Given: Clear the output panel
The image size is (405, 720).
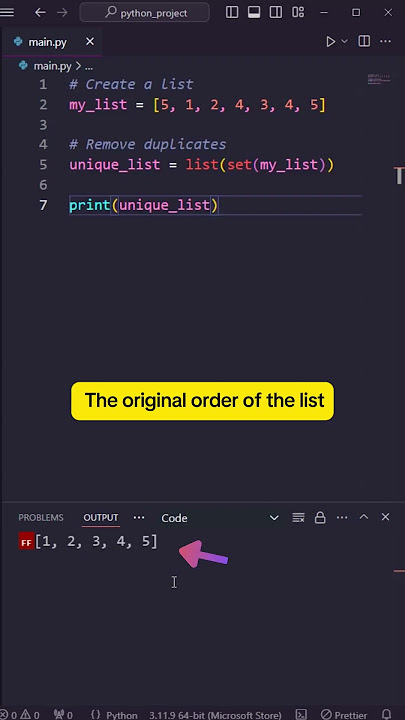Looking at the screenshot, I should 298,518.
